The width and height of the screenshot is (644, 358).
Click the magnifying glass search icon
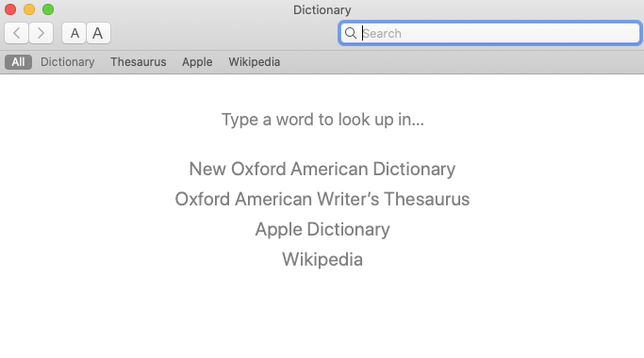(x=351, y=33)
